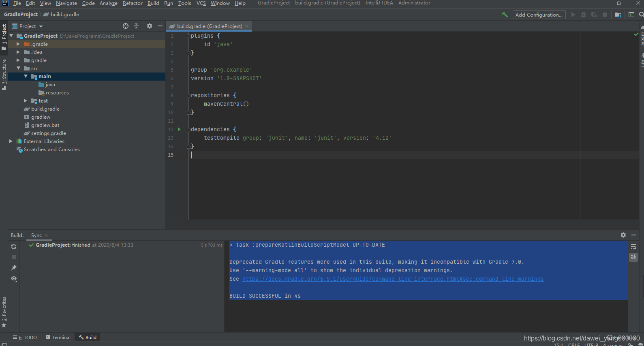Click the Debug bug icon in the toolbar

[x=584, y=15]
